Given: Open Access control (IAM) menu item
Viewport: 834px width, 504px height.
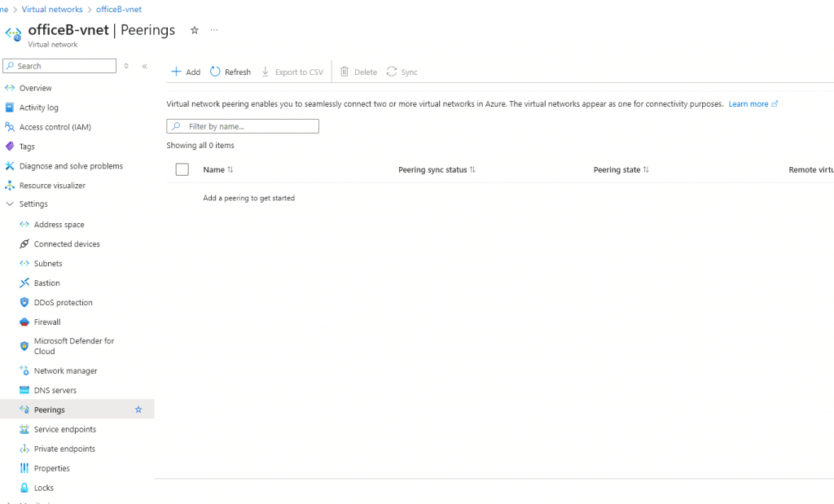Looking at the screenshot, I should pyautogui.click(x=55, y=127).
